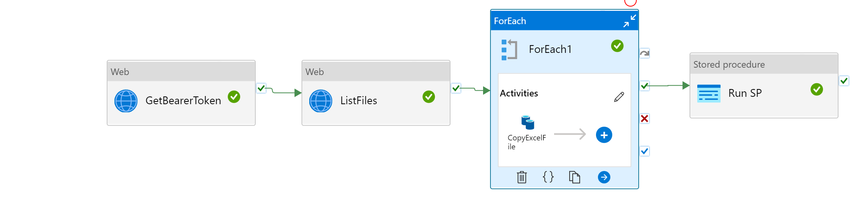Click the ForEach completion blue checkmark output
This screenshot has height=222, width=868.
tap(645, 151)
